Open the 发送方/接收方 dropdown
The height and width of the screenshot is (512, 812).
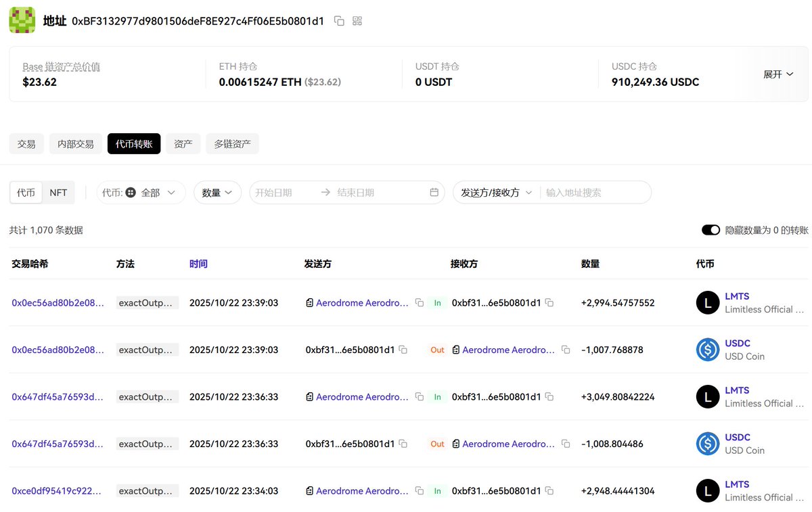[496, 193]
